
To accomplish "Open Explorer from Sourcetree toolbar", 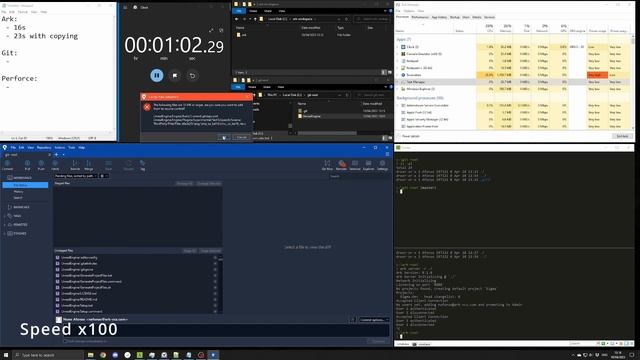I will click(x=368, y=165).
